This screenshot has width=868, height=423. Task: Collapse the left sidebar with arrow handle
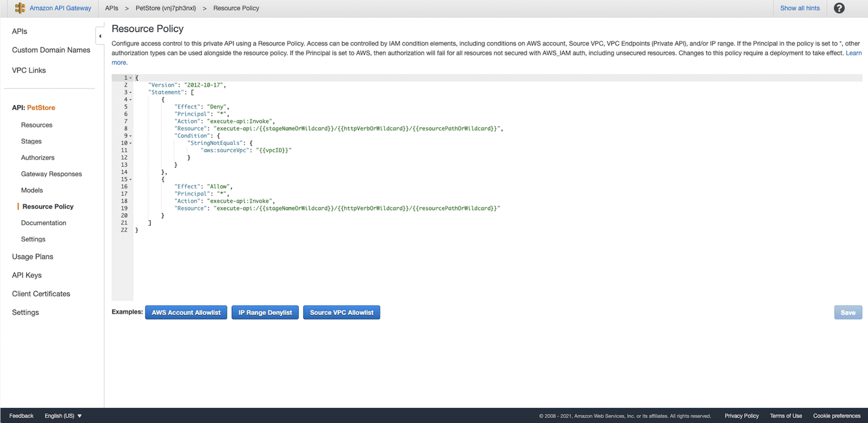(100, 36)
